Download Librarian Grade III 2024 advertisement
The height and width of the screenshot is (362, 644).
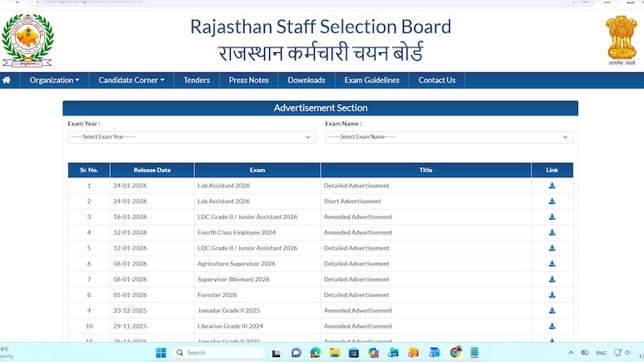[552, 326]
